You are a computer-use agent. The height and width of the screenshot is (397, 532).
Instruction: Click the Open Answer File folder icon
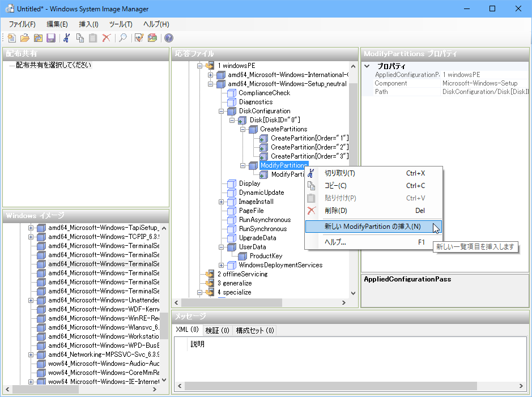[x=25, y=38]
